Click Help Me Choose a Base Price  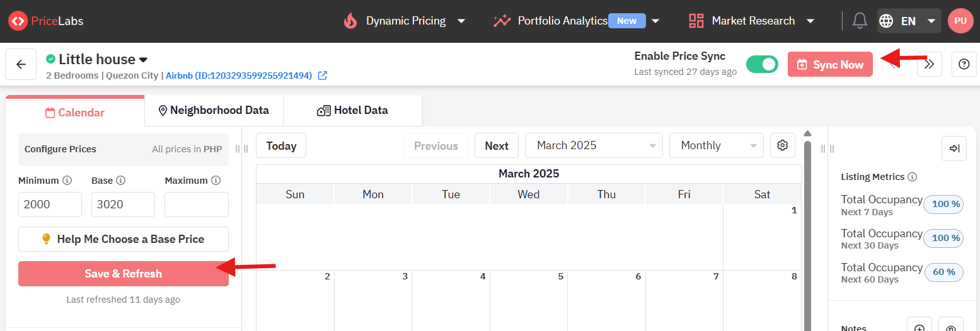click(x=124, y=239)
